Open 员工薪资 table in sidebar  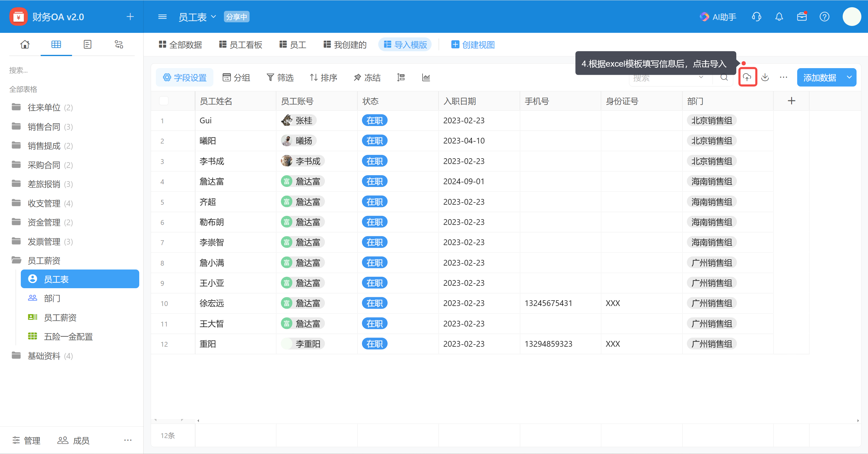point(80,317)
